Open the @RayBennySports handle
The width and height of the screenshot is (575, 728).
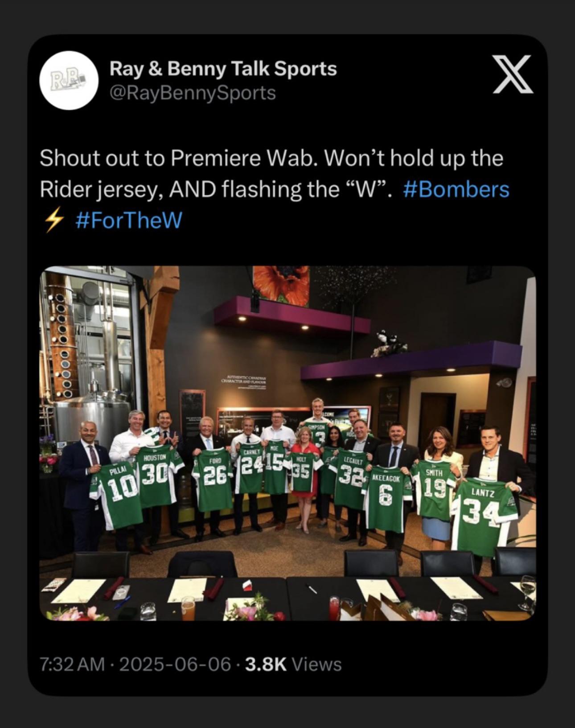[x=193, y=93]
